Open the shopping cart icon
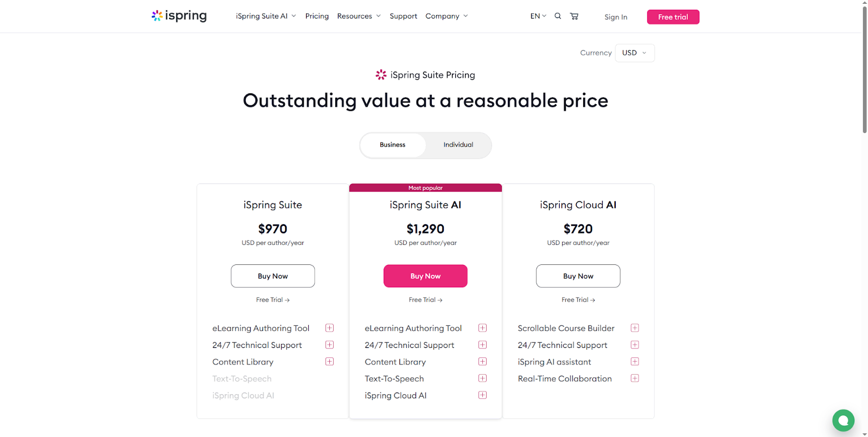The width and height of the screenshot is (868, 437). [574, 16]
